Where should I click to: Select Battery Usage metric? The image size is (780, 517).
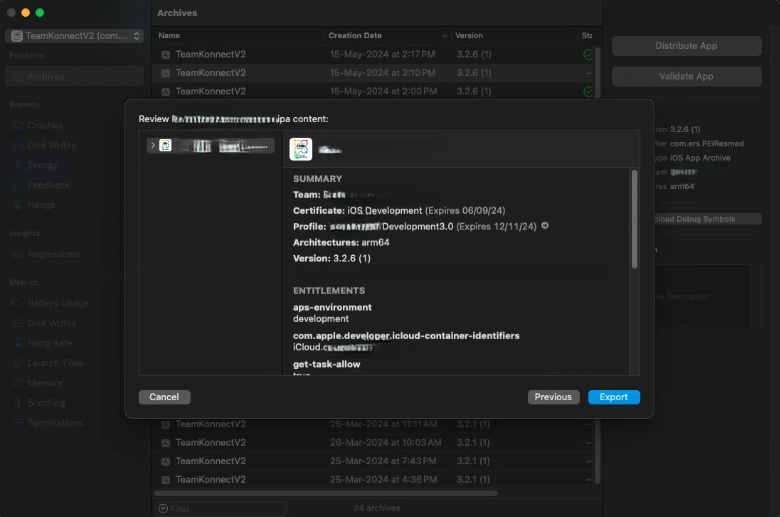pos(58,303)
